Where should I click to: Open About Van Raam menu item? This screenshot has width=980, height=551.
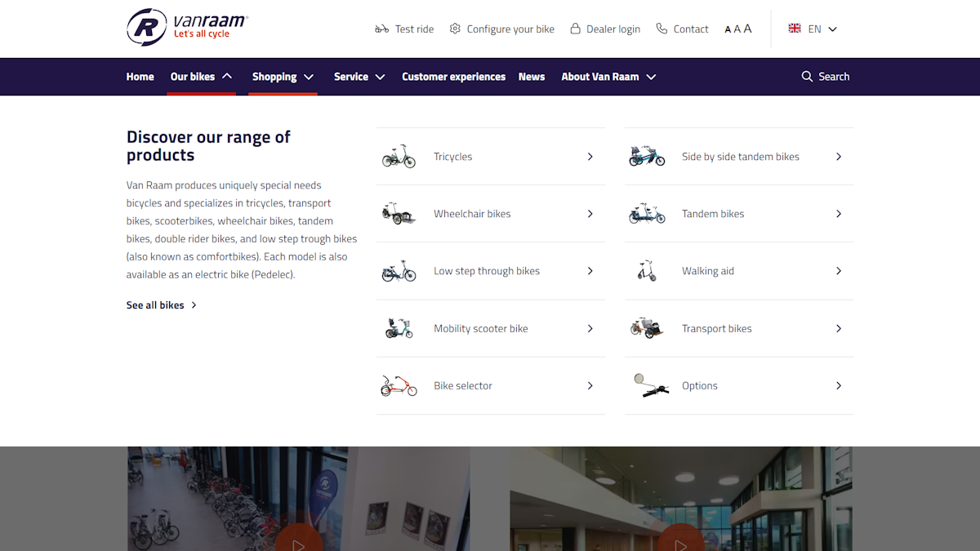[x=600, y=77]
